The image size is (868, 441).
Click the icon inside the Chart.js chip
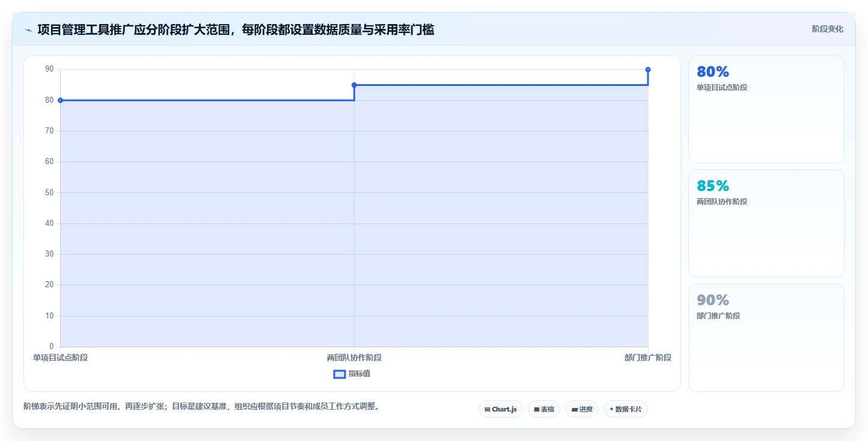487,410
